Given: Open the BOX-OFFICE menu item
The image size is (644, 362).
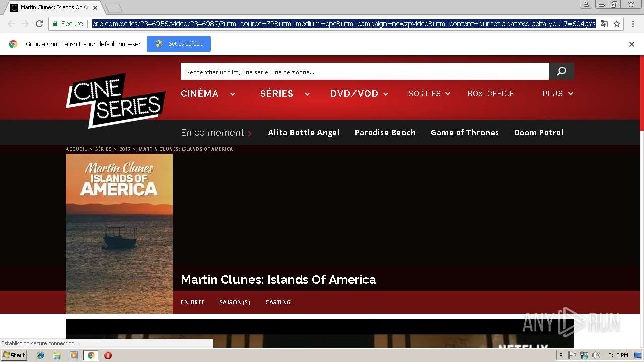Looking at the screenshot, I should (491, 94).
